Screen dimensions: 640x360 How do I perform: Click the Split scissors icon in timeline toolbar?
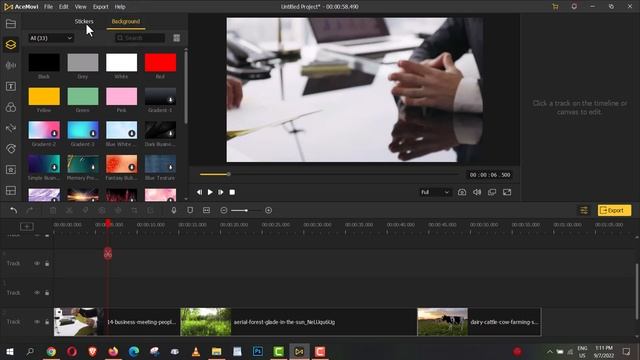click(x=69, y=210)
